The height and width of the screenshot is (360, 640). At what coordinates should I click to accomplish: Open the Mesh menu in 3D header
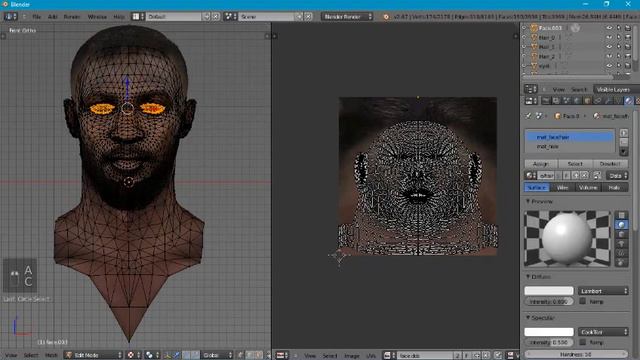click(51, 355)
